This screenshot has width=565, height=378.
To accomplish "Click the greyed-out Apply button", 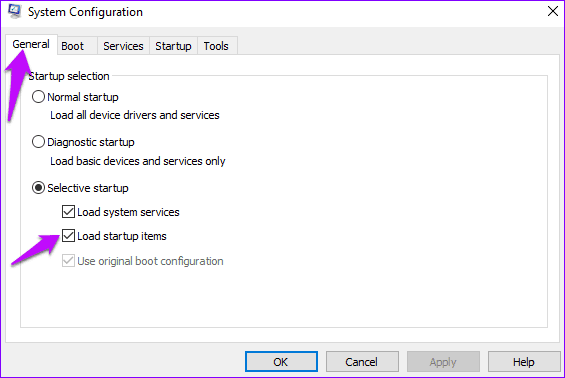I will [x=443, y=361].
